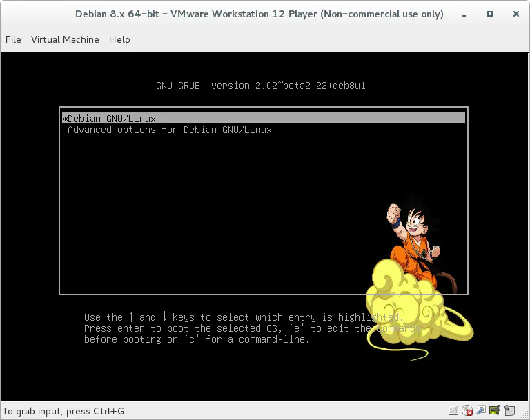The image size is (530, 420).
Task: Close the VMware Player window
Action: click(x=516, y=14)
